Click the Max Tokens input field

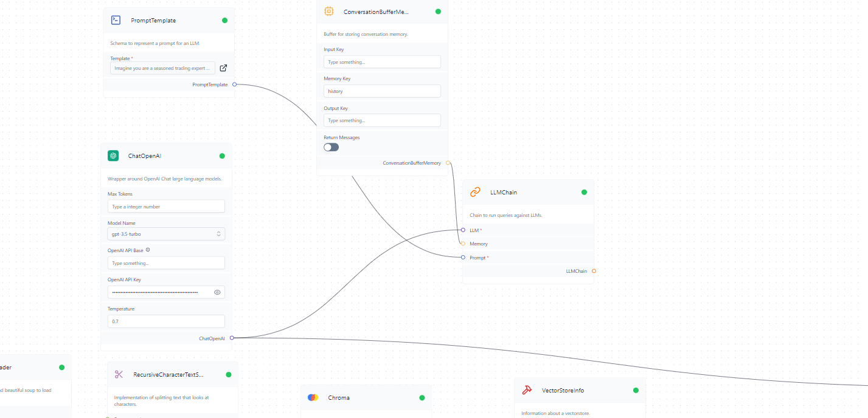click(x=166, y=206)
